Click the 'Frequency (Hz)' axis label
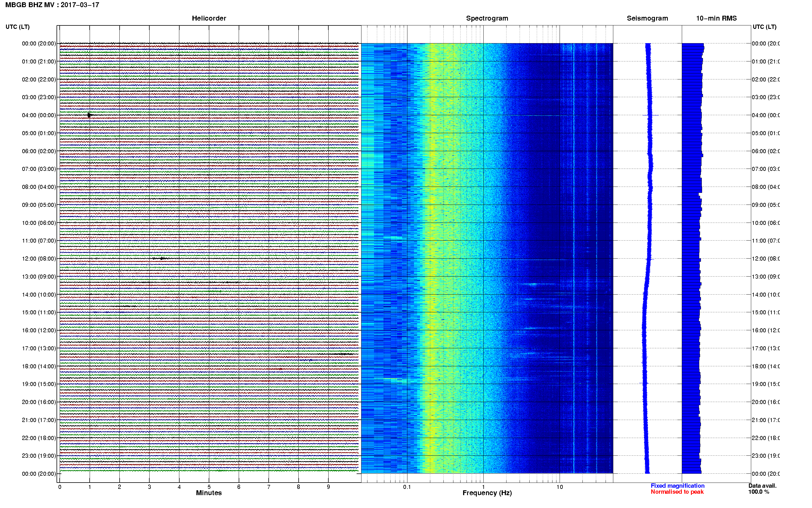 (487, 493)
